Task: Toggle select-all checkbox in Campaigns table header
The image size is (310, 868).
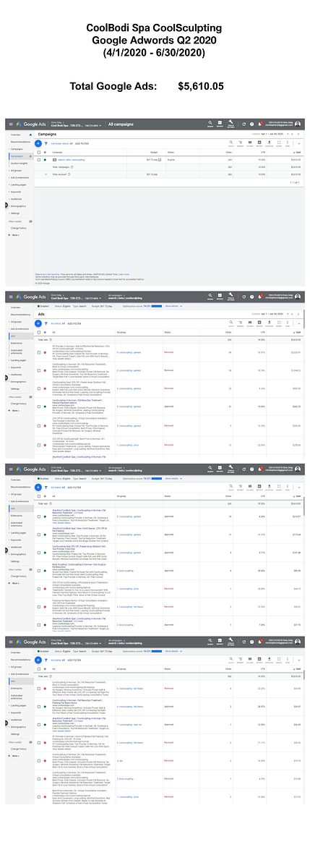Action: (x=38, y=152)
